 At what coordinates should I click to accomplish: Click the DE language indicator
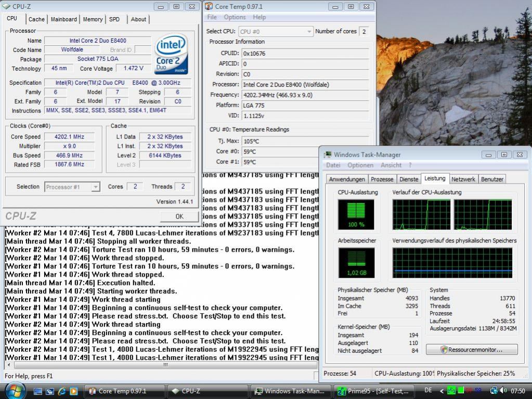tap(428, 391)
